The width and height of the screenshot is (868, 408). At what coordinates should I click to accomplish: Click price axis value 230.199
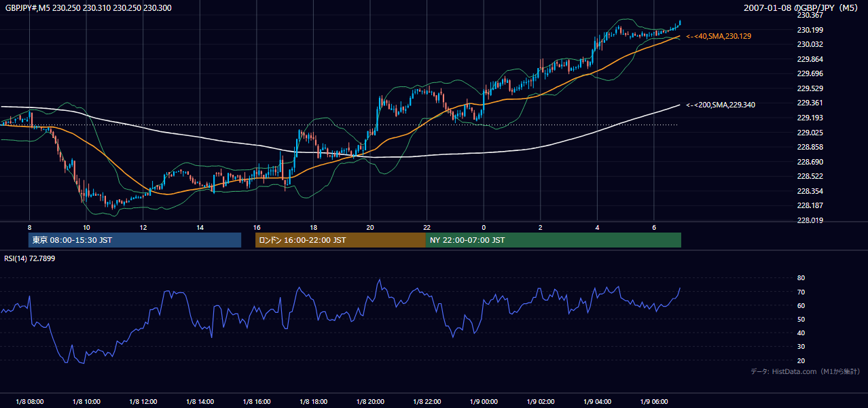tap(810, 30)
